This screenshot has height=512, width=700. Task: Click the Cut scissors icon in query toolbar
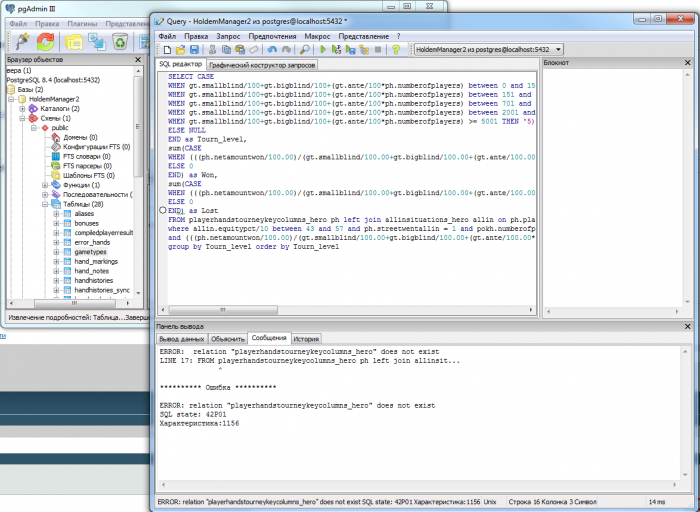coord(212,49)
